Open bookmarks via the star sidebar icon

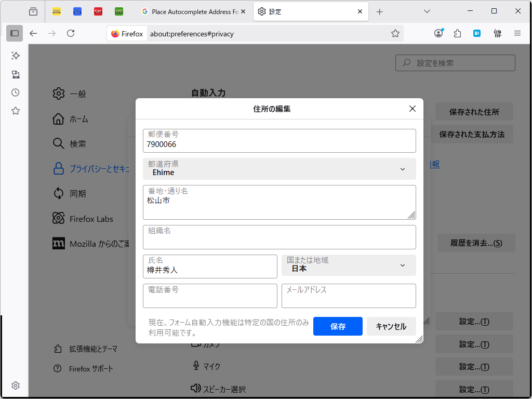click(x=15, y=111)
